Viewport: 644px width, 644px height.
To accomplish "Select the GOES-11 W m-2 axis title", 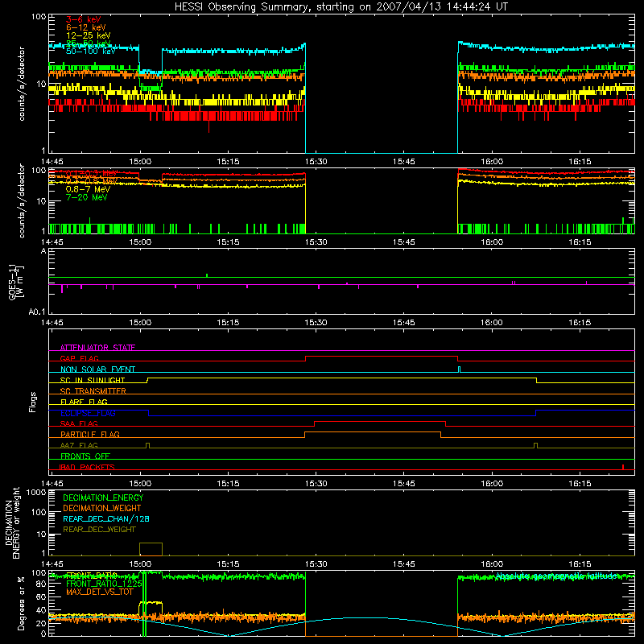I will (x=16, y=283).
